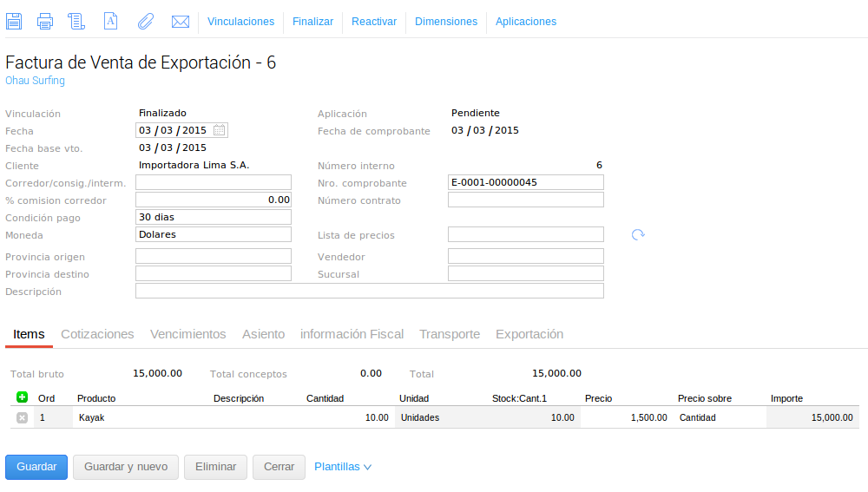Focus the Corredor/consig./interm. field
This screenshot has height=492, width=868.
click(214, 182)
